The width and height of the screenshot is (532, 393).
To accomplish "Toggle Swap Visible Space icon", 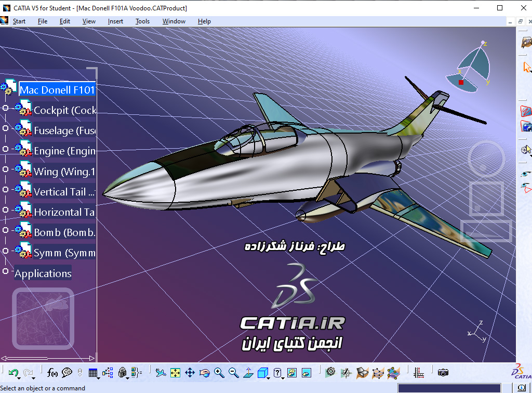I will click(307, 373).
